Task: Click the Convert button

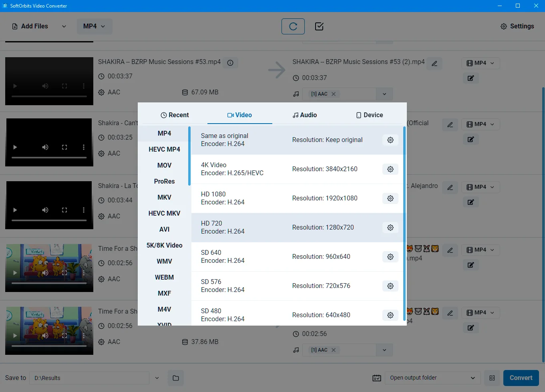Action: 521,378
